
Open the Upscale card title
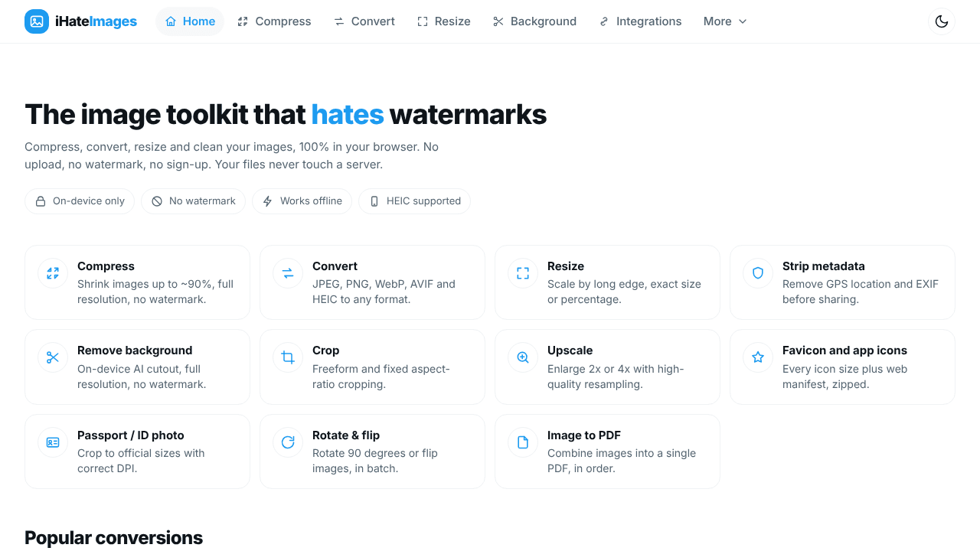[570, 350]
